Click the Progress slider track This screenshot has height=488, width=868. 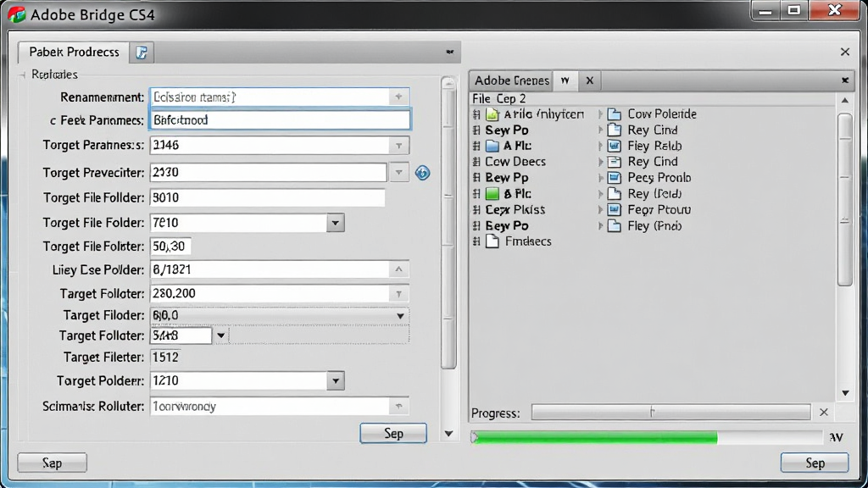click(x=671, y=413)
